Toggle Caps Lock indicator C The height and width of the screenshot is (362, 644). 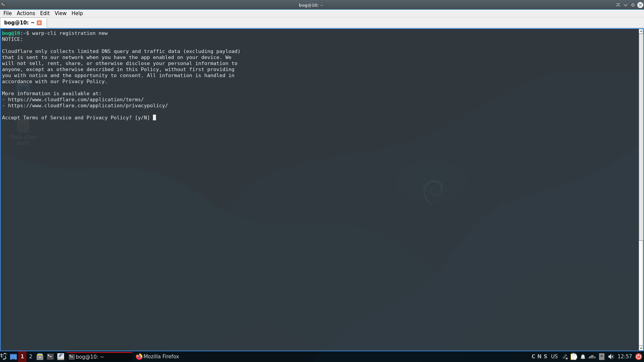click(x=533, y=357)
